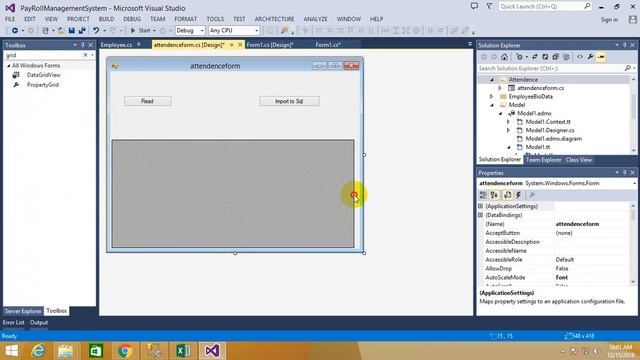Open Internet Explorer from the taskbar
Viewport: 640px width, 360px height.
38,351
